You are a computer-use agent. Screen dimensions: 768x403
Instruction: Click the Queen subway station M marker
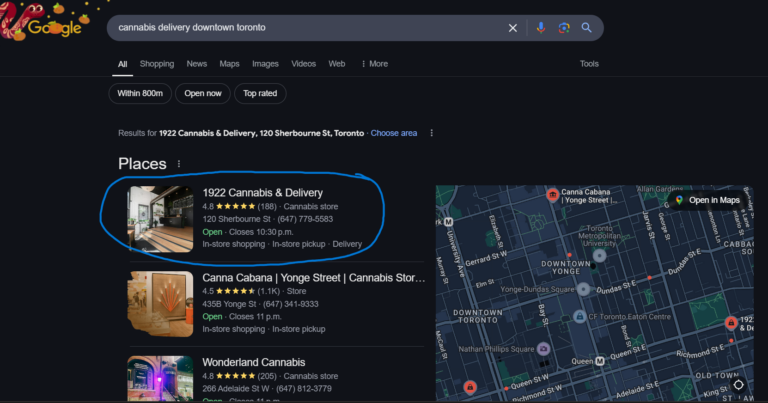click(600, 361)
